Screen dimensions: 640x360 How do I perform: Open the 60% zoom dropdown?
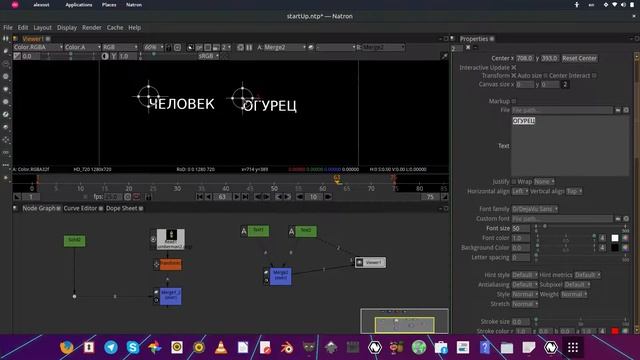(153, 47)
